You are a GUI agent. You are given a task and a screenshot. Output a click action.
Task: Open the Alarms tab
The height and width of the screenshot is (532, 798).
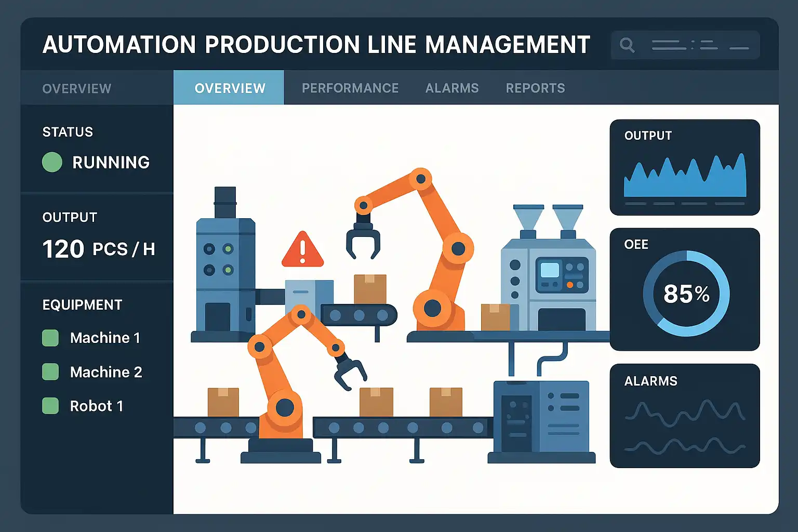[452, 88]
